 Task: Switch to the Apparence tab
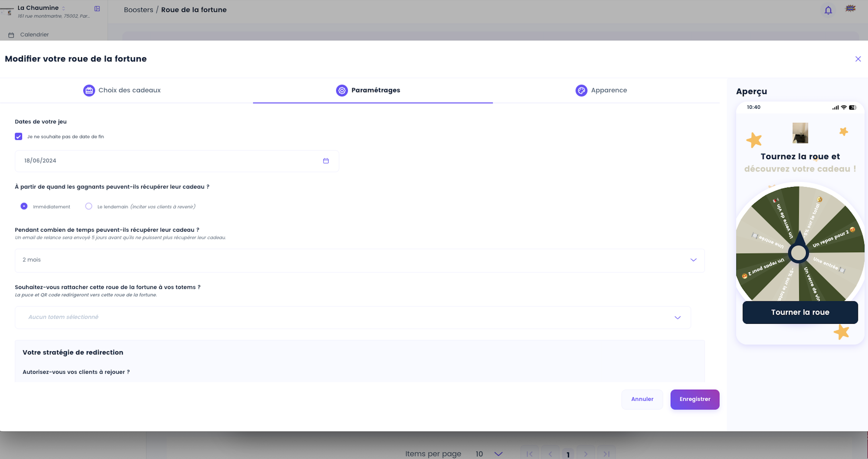click(x=601, y=90)
